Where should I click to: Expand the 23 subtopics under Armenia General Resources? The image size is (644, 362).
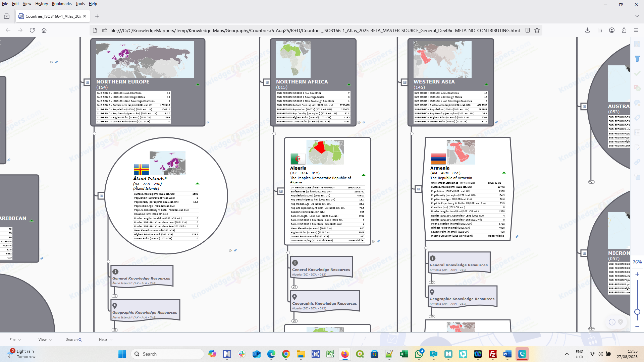tap(432, 283)
